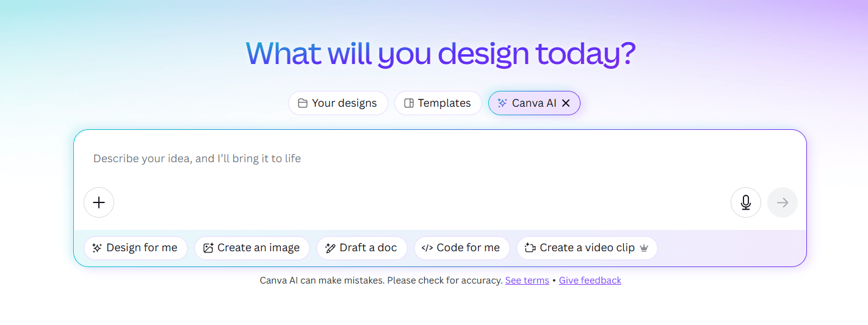Click the magic wand icon in Design for me
The width and height of the screenshot is (868, 325).
pyautogui.click(x=96, y=248)
